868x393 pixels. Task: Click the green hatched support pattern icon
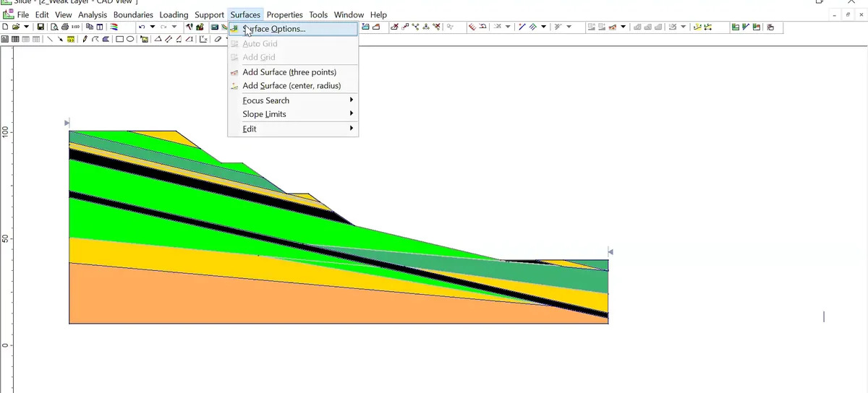click(x=533, y=27)
